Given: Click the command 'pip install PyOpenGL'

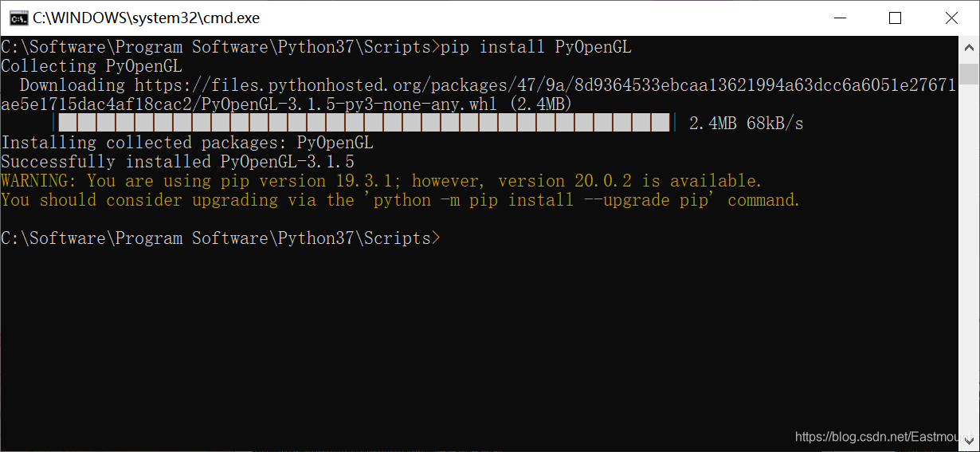Looking at the screenshot, I should pos(535,47).
